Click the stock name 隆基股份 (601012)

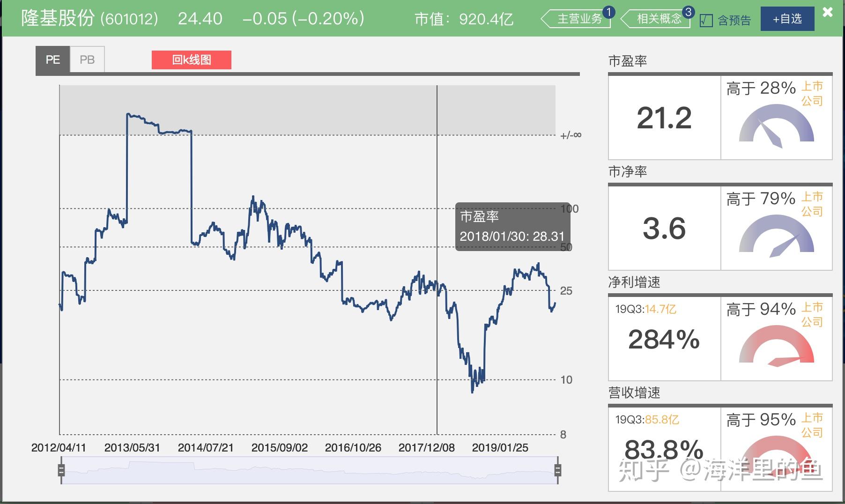pyautogui.click(x=90, y=19)
